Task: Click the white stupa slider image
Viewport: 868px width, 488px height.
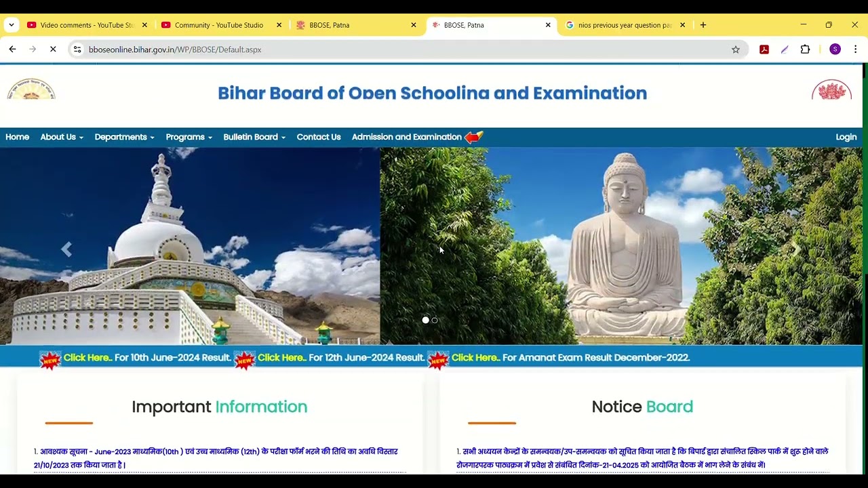Action: [x=190, y=246]
